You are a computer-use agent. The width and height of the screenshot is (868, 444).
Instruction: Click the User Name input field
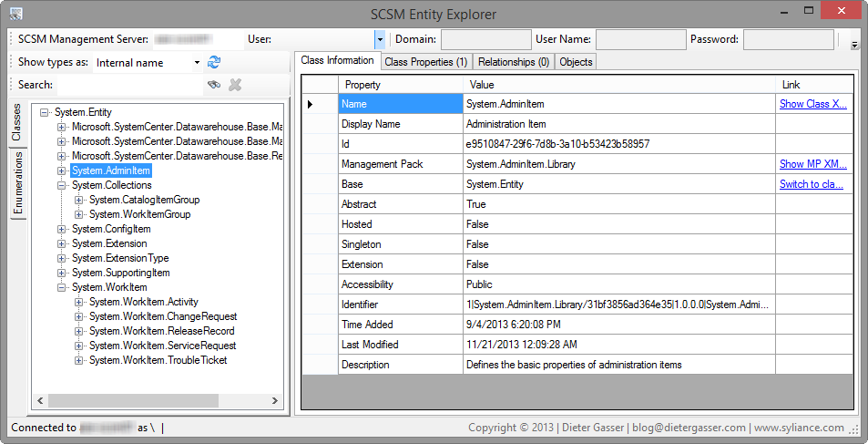(x=640, y=40)
